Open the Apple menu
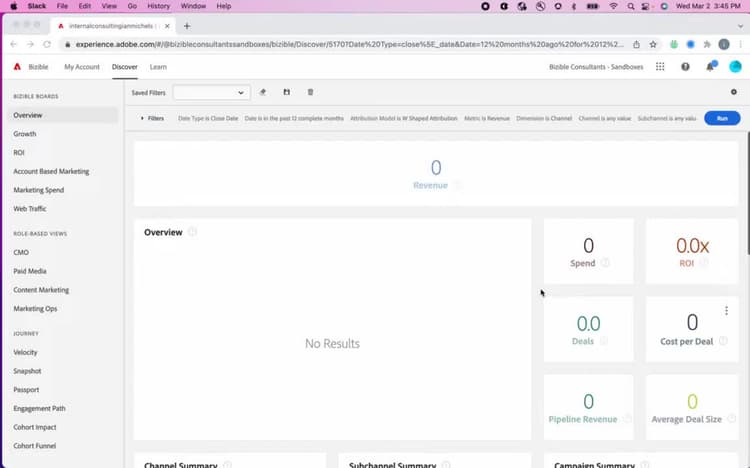Viewport: 750px width, 468px height. (13, 6)
